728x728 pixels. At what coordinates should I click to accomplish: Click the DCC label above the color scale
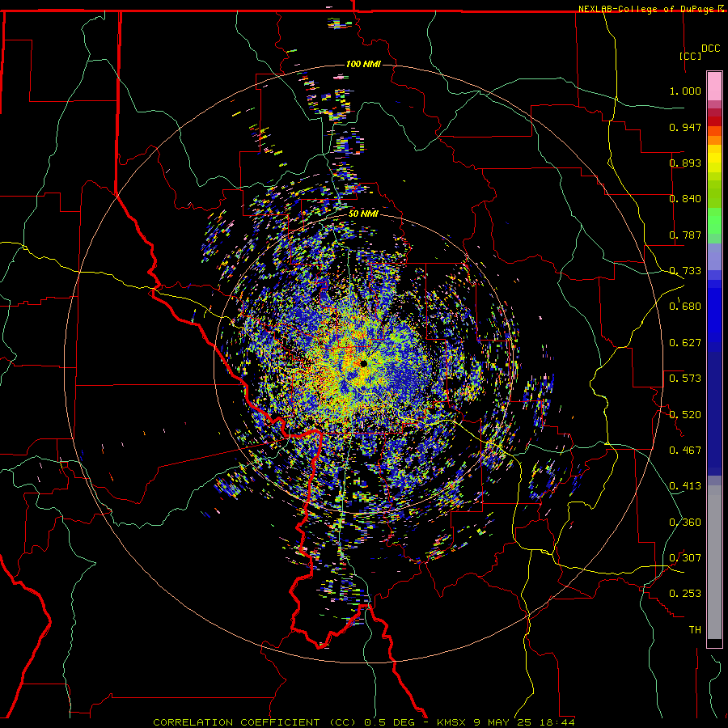tap(710, 49)
